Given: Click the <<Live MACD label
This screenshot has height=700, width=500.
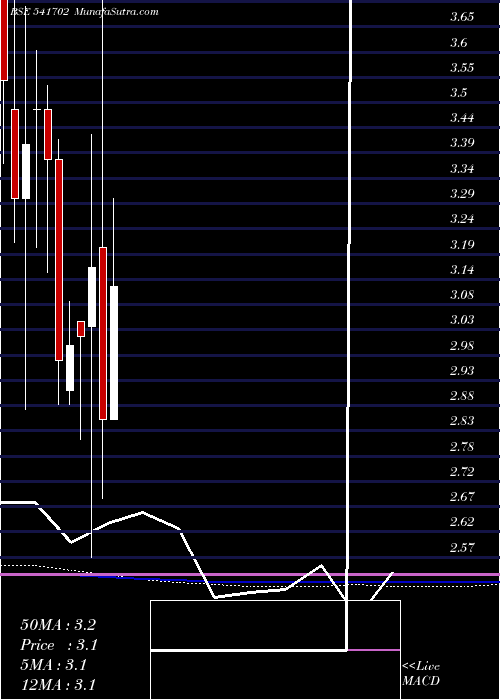Looking at the screenshot, I should (x=421, y=674).
